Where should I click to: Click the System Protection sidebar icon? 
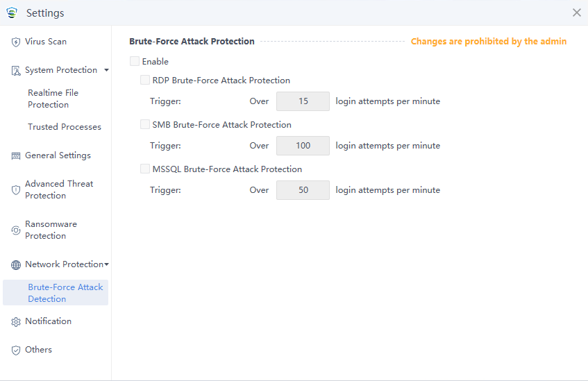point(16,71)
